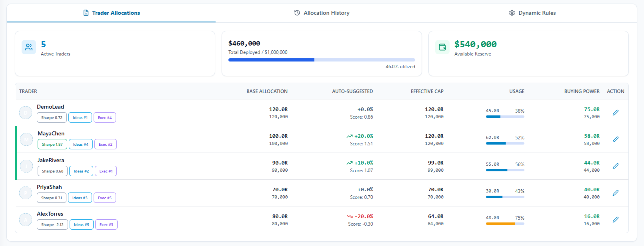The width and height of the screenshot is (644, 246).
Task: Click the TRADER column header
Action: point(28,91)
